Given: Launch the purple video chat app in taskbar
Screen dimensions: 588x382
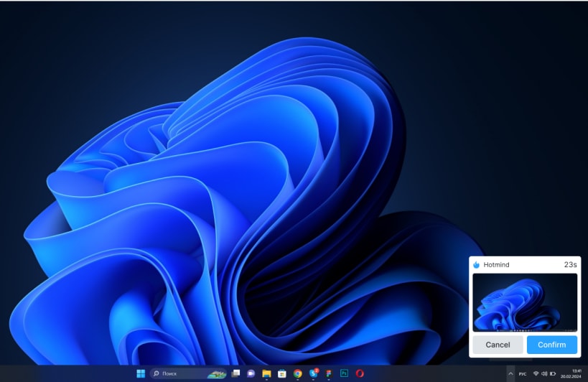Looking at the screenshot, I should pos(251,373).
